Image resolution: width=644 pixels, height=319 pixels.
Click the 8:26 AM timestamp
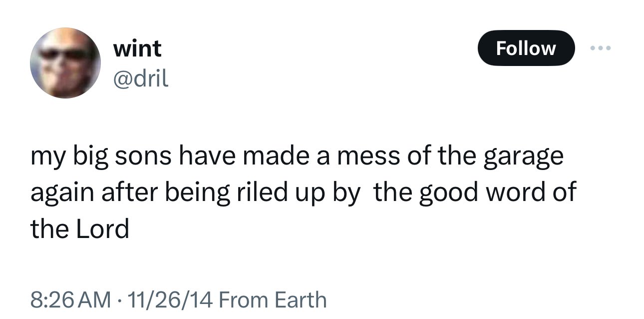click(70, 299)
